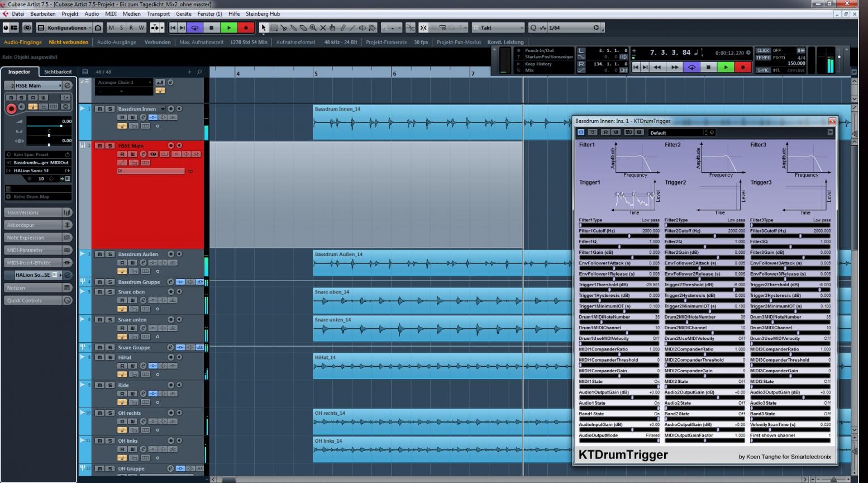Open the Konfigurationen dropdown
The width and height of the screenshot is (868, 483).
coord(69,27)
